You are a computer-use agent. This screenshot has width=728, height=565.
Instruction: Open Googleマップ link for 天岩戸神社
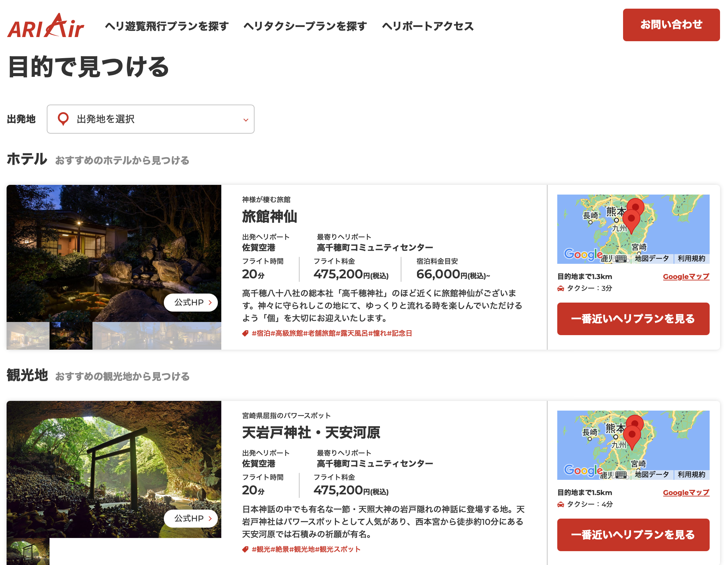pos(686,493)
